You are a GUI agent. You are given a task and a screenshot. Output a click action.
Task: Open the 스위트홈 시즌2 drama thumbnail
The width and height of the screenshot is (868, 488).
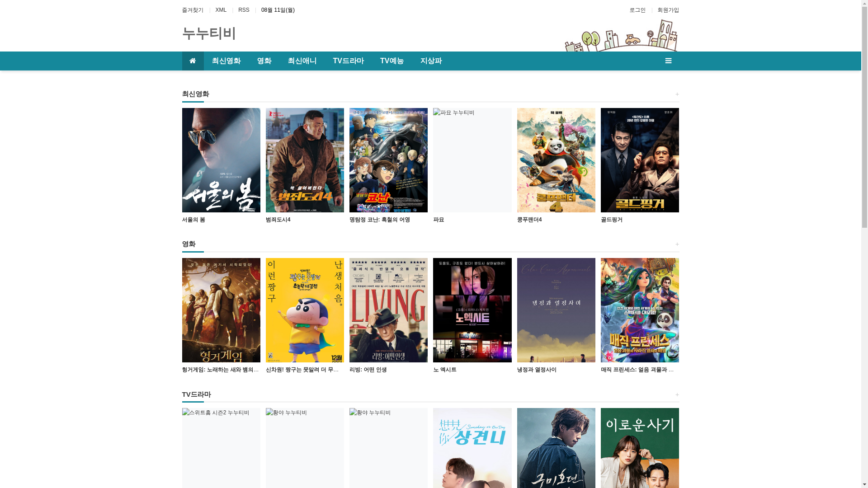tap(221, 448)
